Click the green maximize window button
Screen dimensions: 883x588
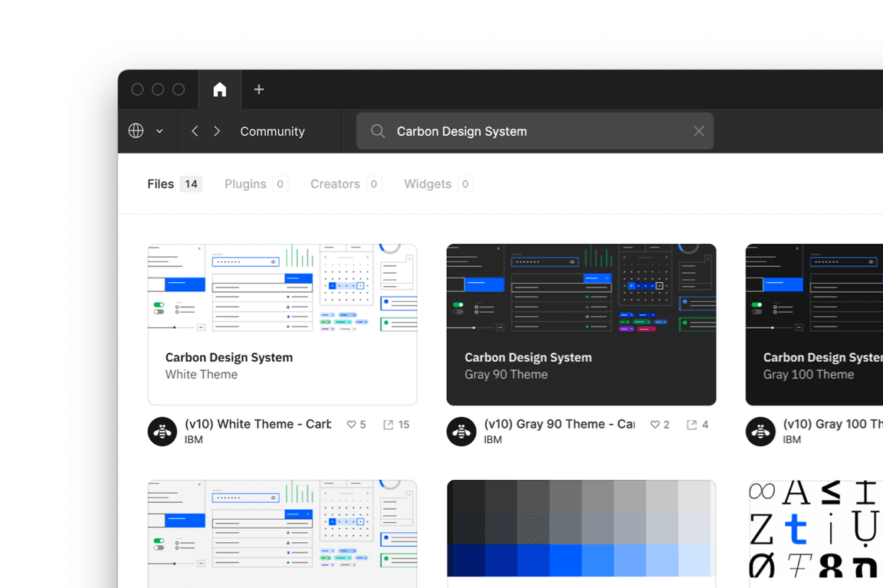179,90
